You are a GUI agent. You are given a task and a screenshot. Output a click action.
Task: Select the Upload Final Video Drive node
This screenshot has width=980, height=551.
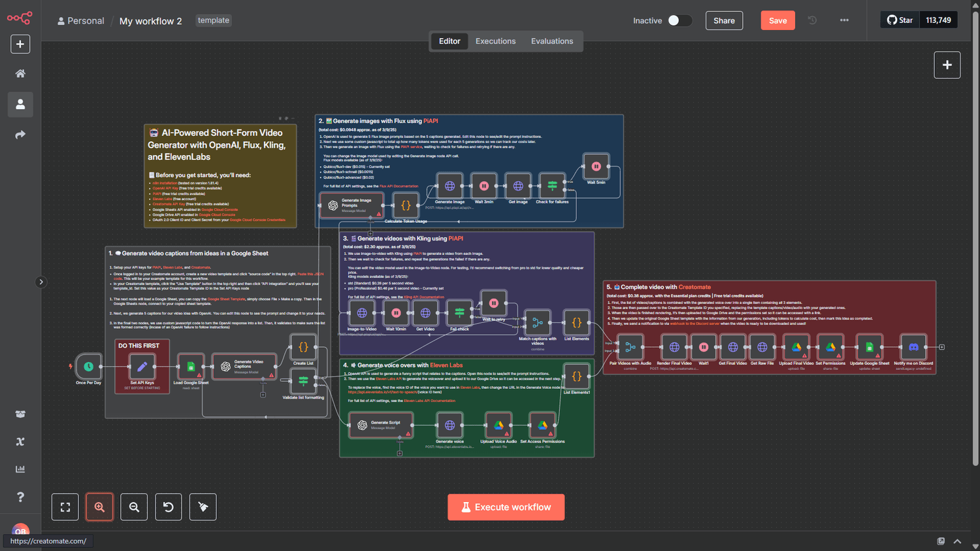tap(796, 347)
